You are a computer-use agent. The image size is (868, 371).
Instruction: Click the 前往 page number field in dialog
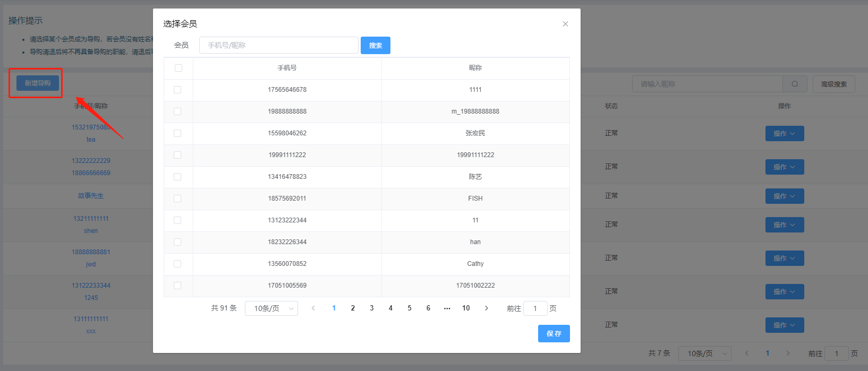[535, 308]
